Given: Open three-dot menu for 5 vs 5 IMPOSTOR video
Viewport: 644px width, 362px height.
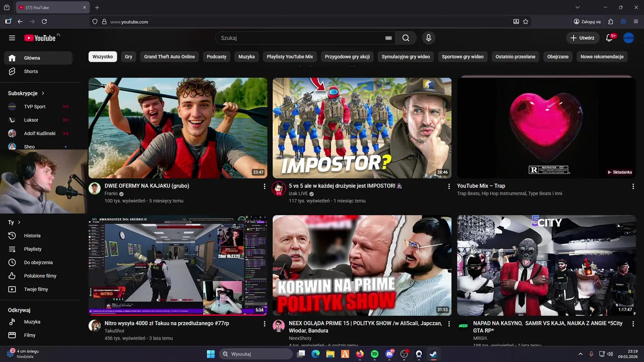Looking at the screenshot, I should [x=449, y=187].
